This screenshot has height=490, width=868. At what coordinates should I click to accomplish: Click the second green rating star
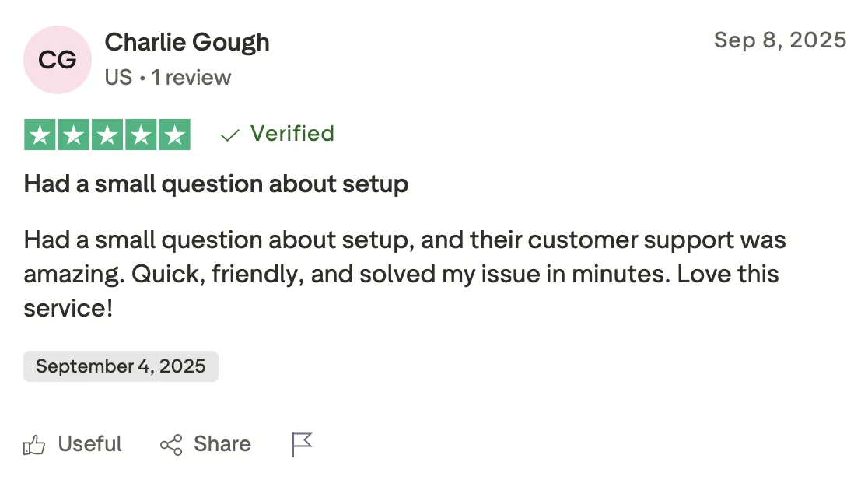(x=74, y=135)
